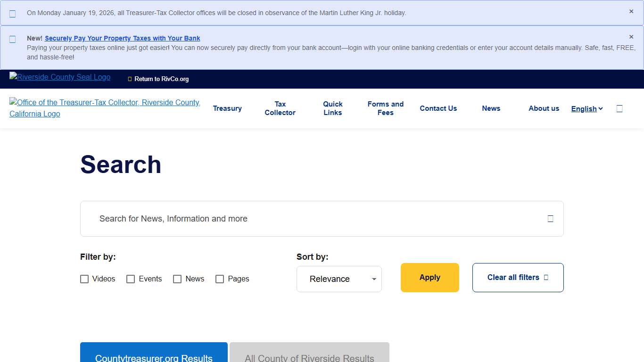Click the magnifier icon in search box
Viewport: 644px width, 362px height.
pos(550,219)
